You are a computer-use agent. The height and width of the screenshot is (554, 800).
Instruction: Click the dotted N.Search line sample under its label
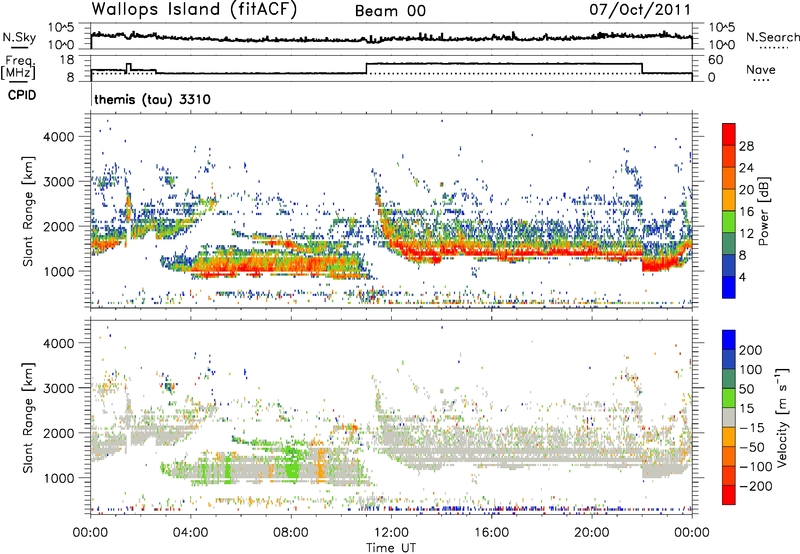coord(773,48)
